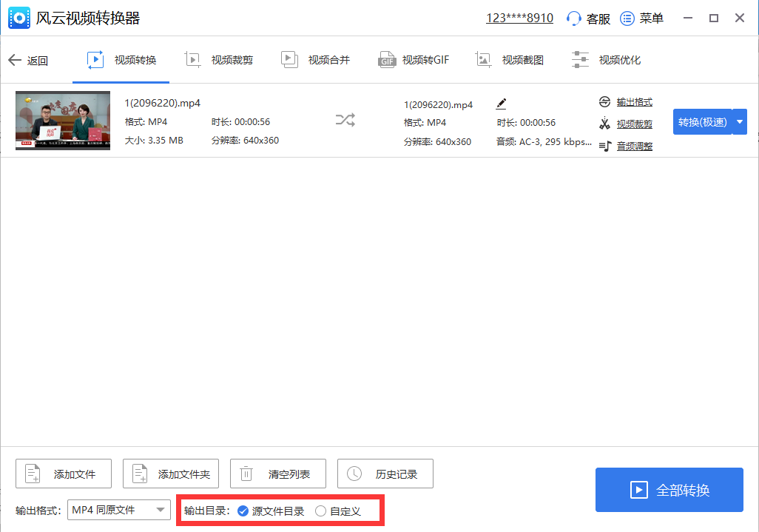759x532 pixels.
Task: Click the 音频: AC-3, 295 kbps text
Action: click(x=544, y=142)
